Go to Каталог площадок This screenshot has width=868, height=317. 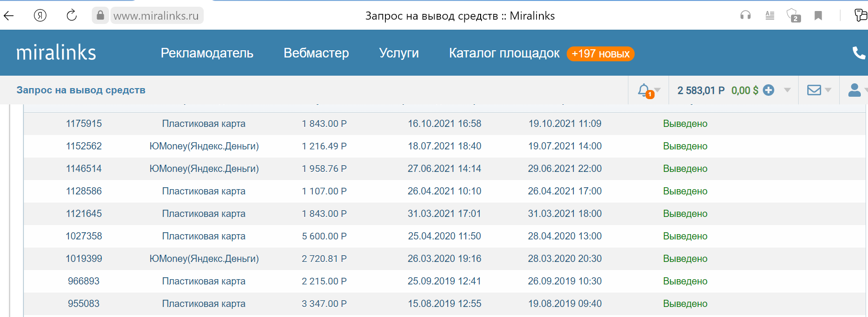point(504,53)
